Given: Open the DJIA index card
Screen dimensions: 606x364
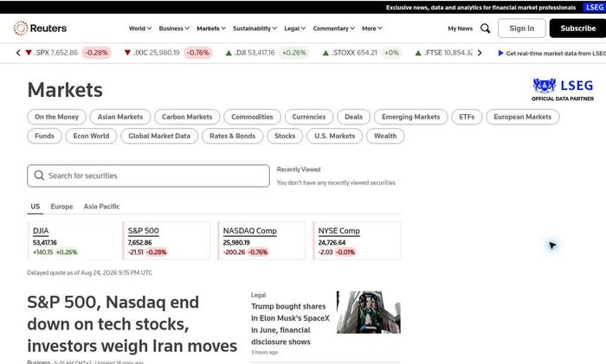Looking at the screenshot, I should coord(71,241).
